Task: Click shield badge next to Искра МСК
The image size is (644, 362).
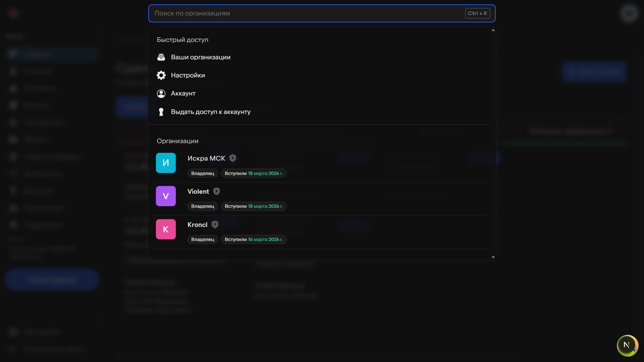Action: click(232, 158)
